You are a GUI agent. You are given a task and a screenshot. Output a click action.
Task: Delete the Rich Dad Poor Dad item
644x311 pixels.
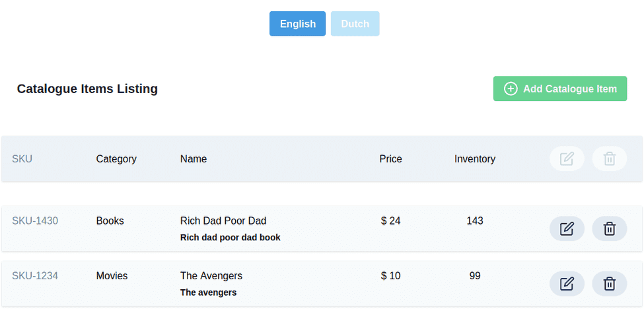coord(609,228)
